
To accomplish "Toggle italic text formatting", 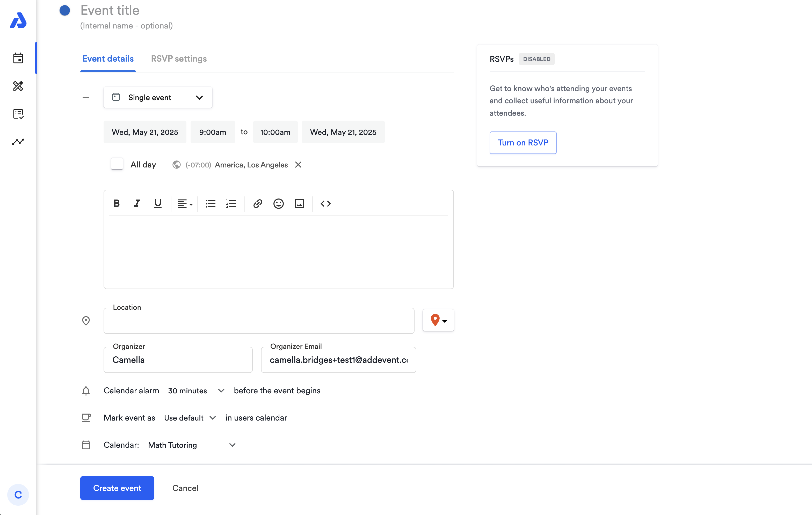I will point(137,203).
